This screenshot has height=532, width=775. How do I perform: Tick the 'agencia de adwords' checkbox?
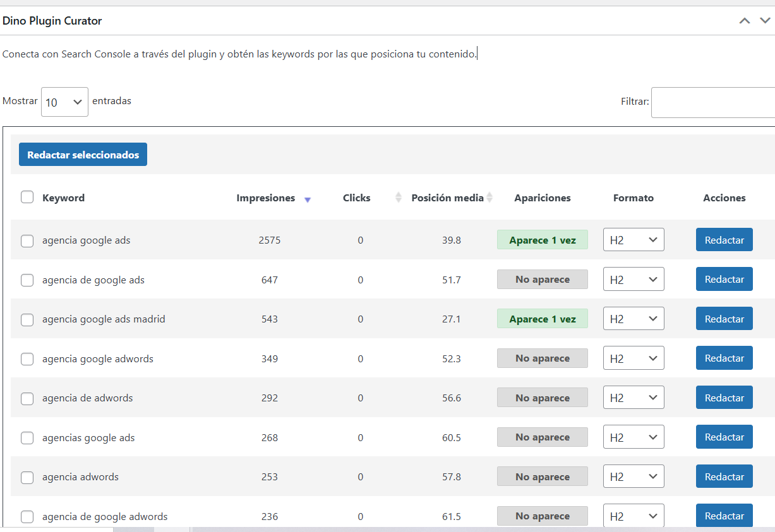pos(27,398)
